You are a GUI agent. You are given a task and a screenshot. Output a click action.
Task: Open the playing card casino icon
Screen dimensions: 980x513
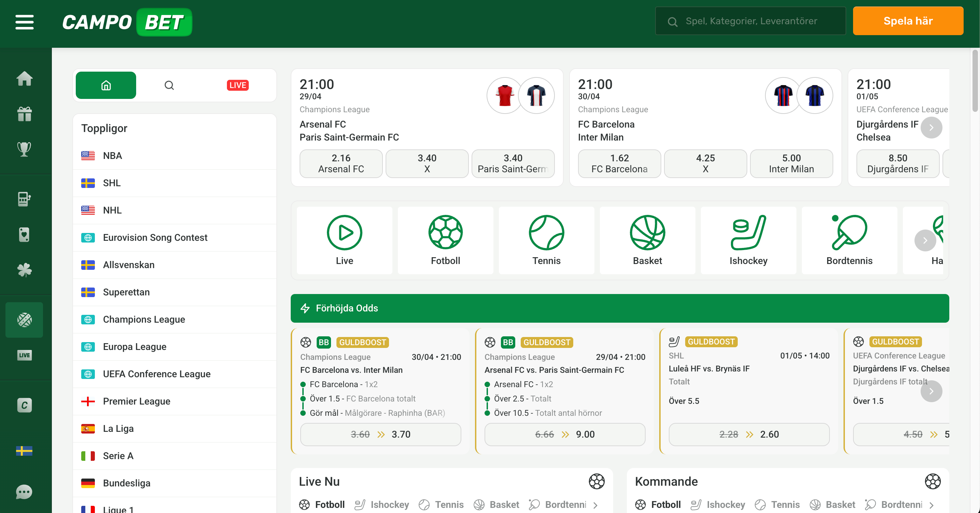[x=24, y=235]
